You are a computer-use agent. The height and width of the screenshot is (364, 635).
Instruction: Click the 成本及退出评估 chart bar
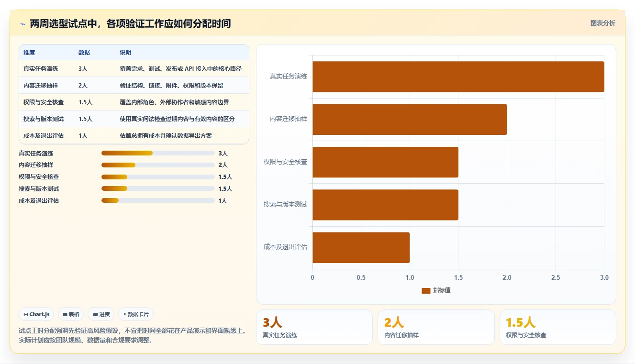pos(361,247)
